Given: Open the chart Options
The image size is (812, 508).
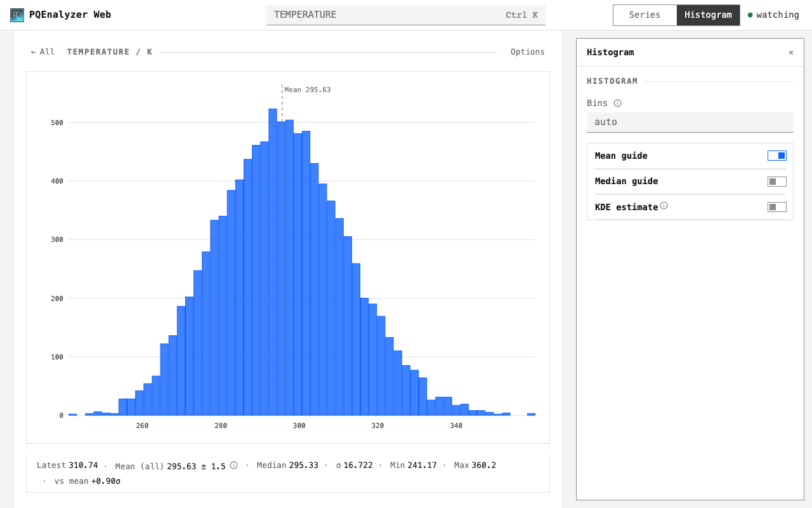Looking at the screenshot, I should coord(528,52).
